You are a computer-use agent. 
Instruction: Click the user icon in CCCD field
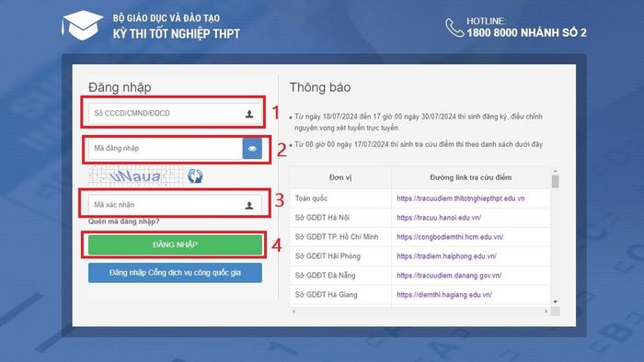coord(249,114)
